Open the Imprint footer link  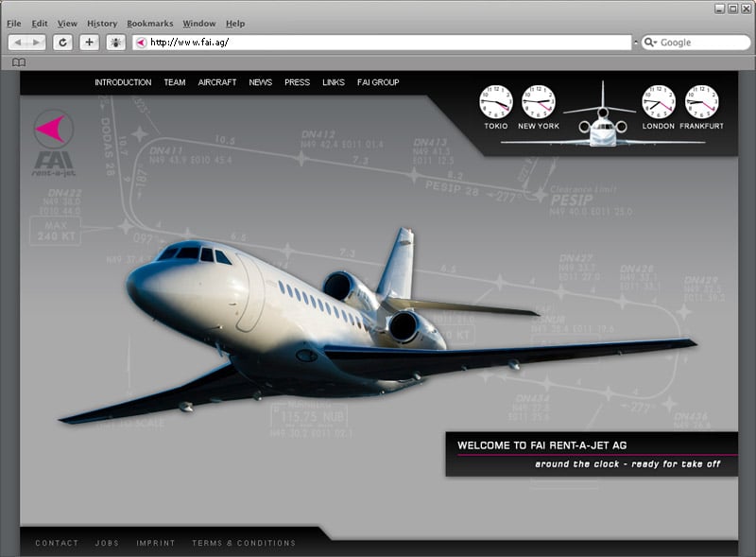tap(155, 543)
